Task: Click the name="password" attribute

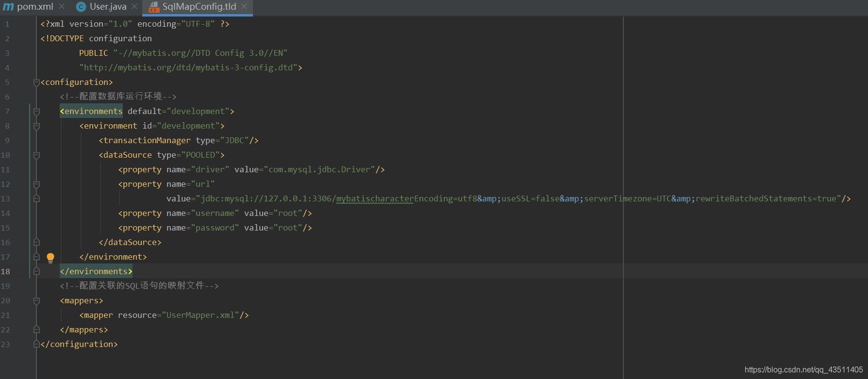Action: pyautogui.click(x=203, y=228)
